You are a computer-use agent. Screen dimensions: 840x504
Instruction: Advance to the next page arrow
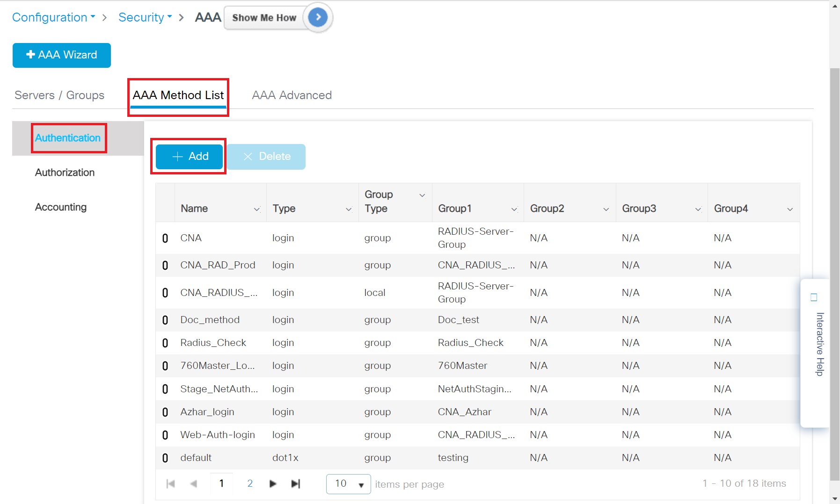[x=273, y=483]
